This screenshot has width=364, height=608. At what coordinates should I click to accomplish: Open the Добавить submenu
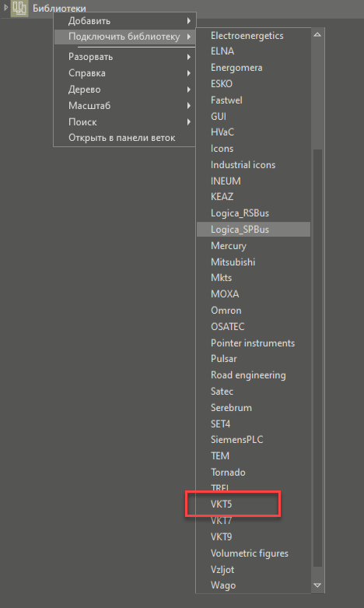[x=124, y=21]
